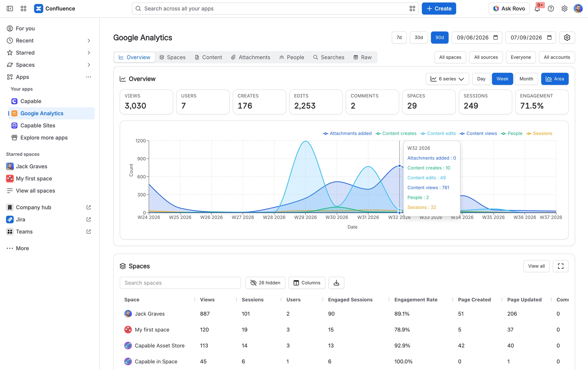Open the user profile avatar
The height and width of the screenshot is (370, 588).
coord(578,9)
